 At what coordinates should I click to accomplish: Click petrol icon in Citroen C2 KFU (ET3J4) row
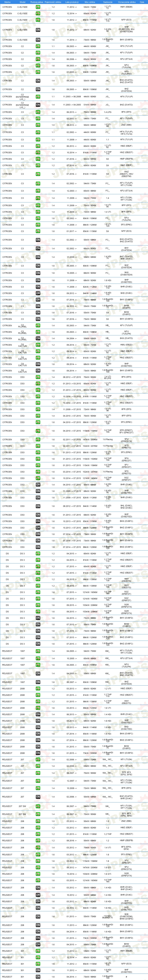(38, 59)
